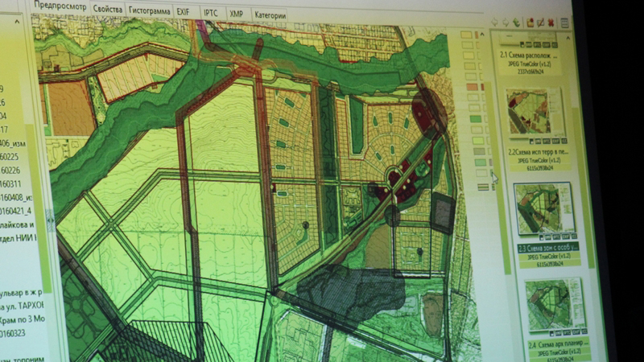Switch to the XMP tab
The width and height of the screenshot is (644, 362).
coord(236,14)
